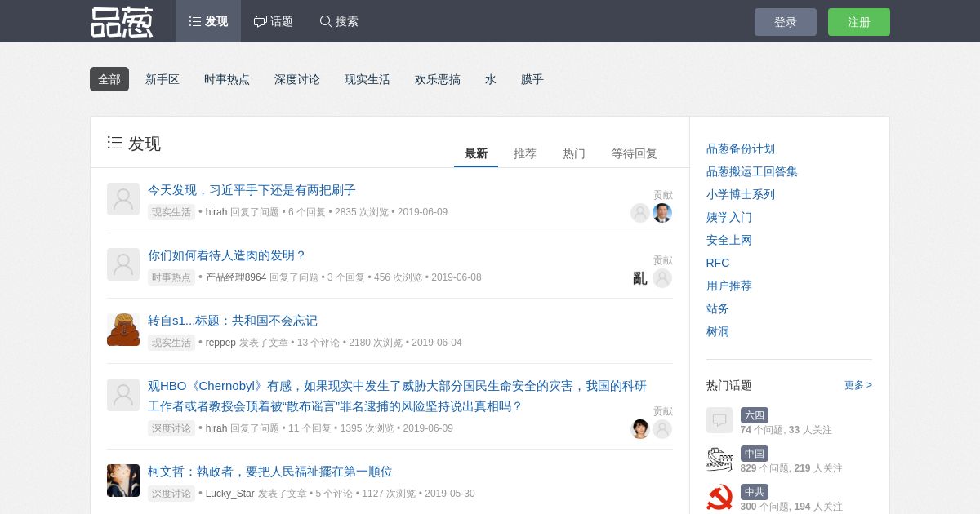Open user hirah on 习近平手下 post

click(x=216, y=212)
